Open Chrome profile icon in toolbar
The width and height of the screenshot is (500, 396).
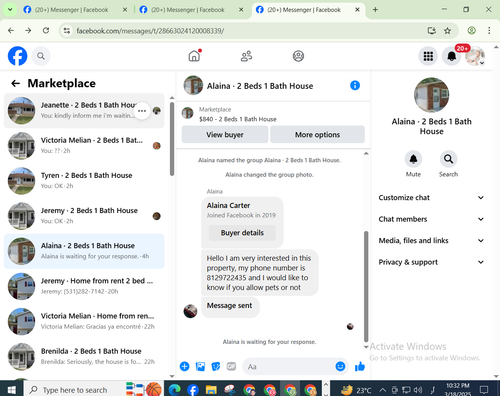click(x=471, y=31)
